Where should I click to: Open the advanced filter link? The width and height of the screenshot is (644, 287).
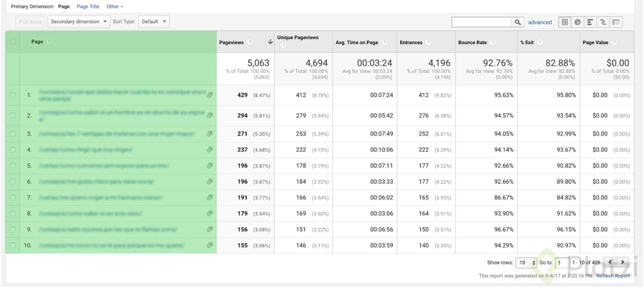[x=540, y=22]
